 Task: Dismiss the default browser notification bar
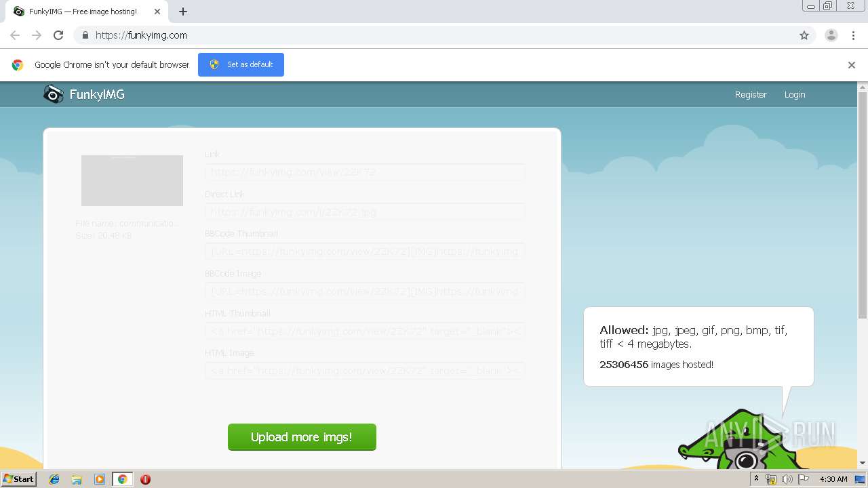[x=852, y=65]
